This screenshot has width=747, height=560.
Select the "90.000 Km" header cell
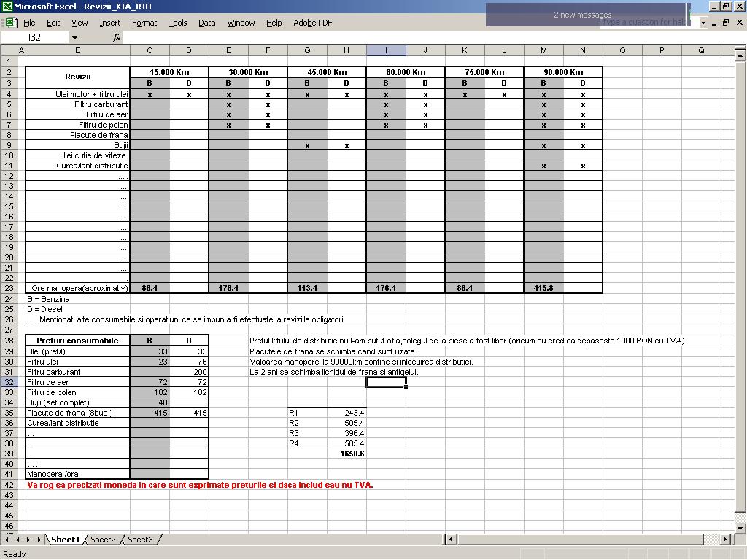click(x=563, y=72)
